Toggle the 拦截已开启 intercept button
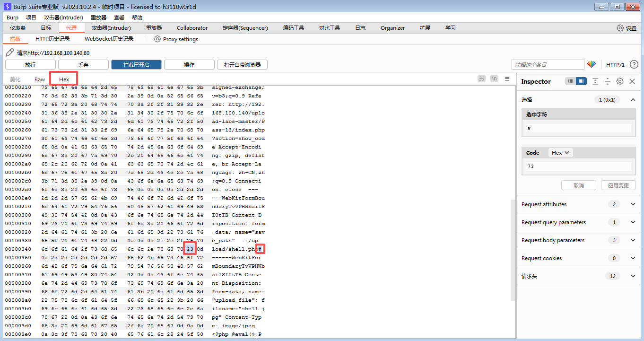644x341 pixels. coord(136,65)
